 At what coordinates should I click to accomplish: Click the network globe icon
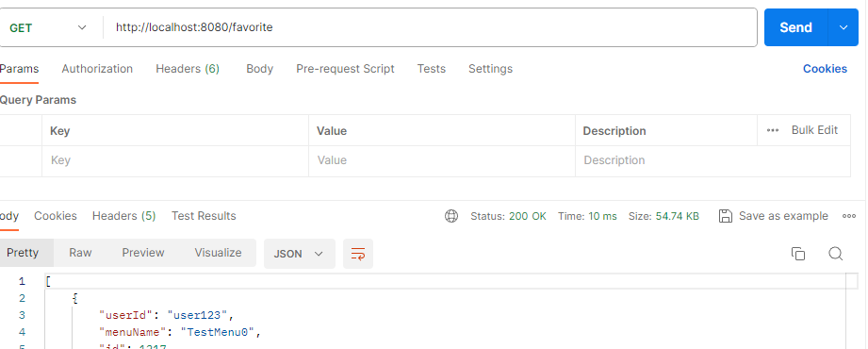(451, 216)
